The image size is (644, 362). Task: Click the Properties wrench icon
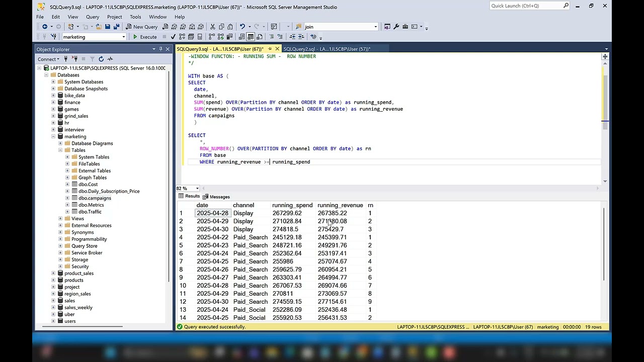coord(396,27)
